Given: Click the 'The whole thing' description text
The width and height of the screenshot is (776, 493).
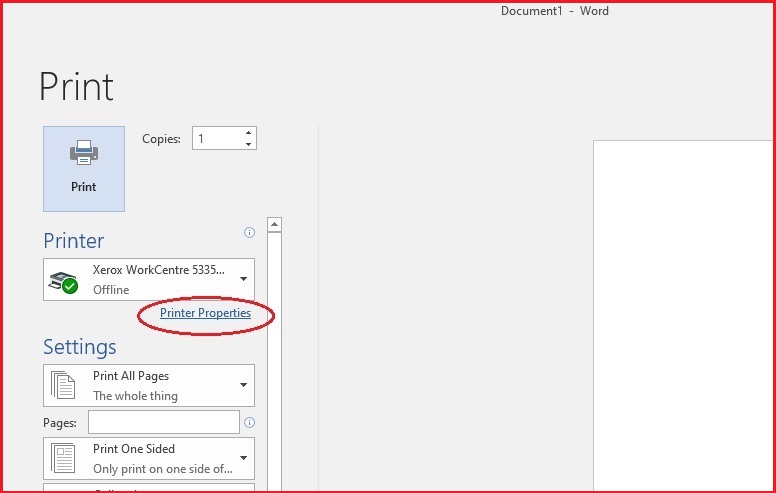Looking at the screenshot, I should (135, 396).
